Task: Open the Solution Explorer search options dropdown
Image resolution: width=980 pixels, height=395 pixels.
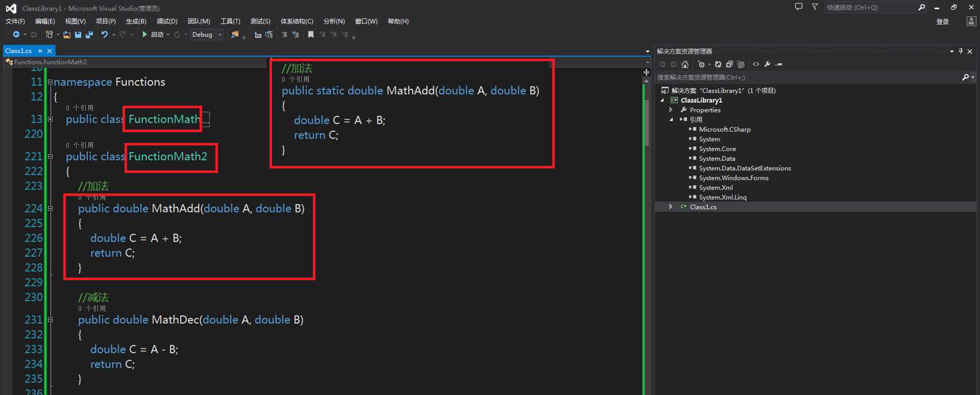Action: (x=973, y=78)
